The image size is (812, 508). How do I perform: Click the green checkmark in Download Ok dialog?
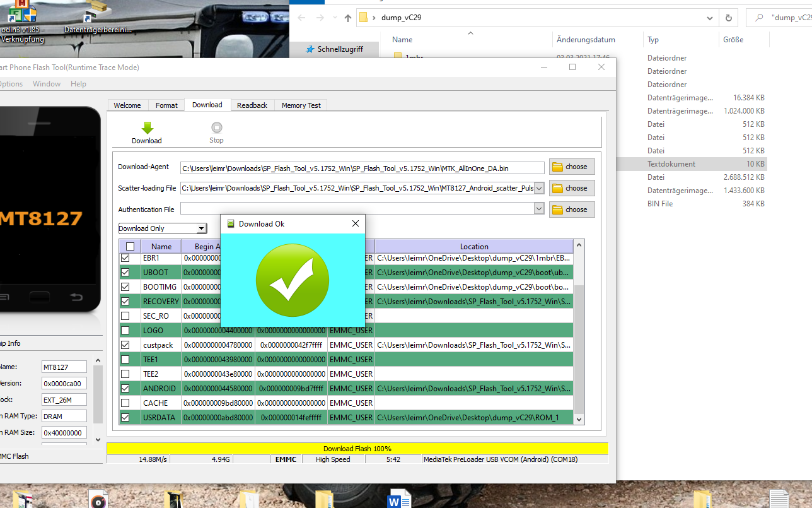[293, 280]
